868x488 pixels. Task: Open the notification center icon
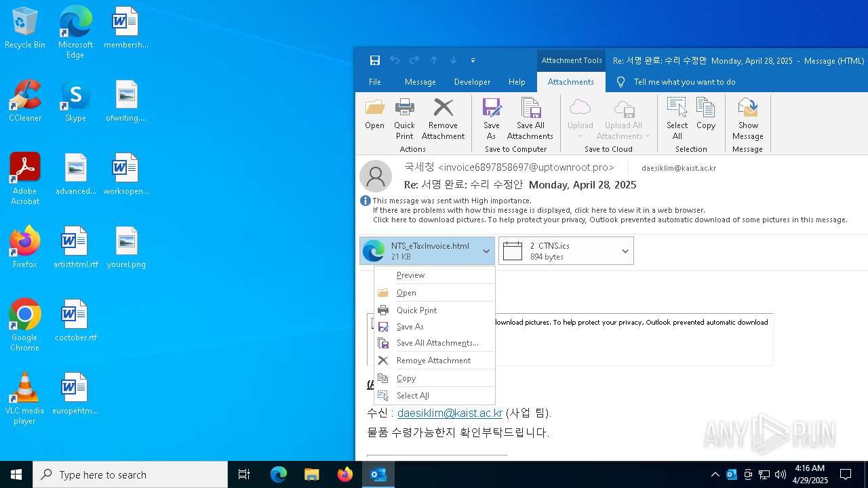[846, 474]
